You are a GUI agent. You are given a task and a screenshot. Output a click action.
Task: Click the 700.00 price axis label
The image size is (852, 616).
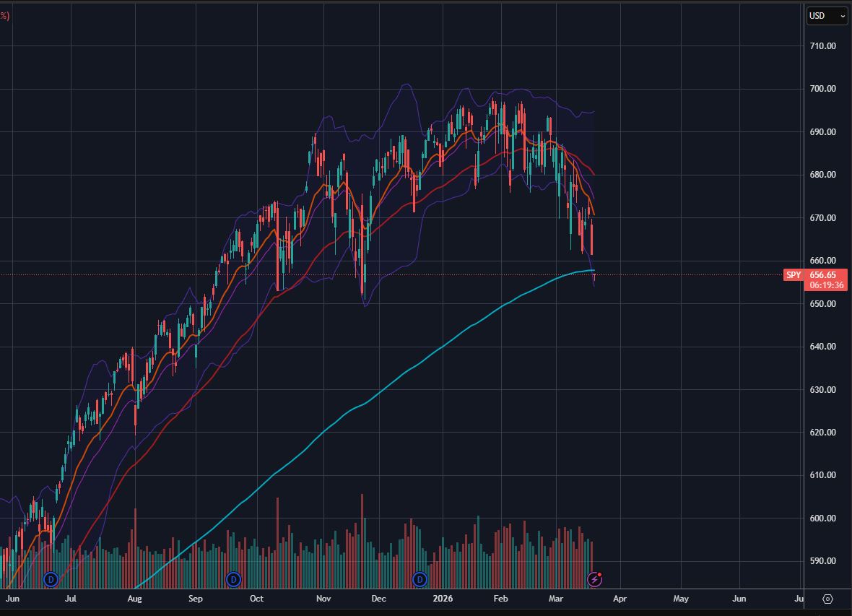(822, 89)
